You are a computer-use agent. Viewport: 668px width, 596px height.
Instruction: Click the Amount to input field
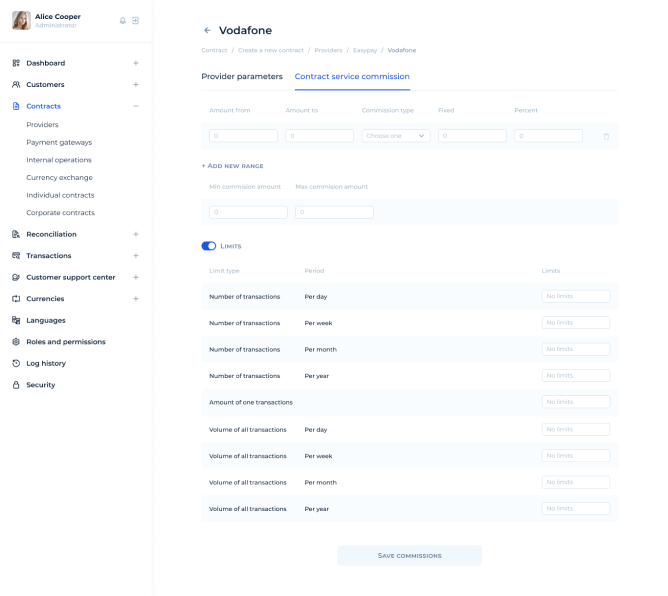320,136
